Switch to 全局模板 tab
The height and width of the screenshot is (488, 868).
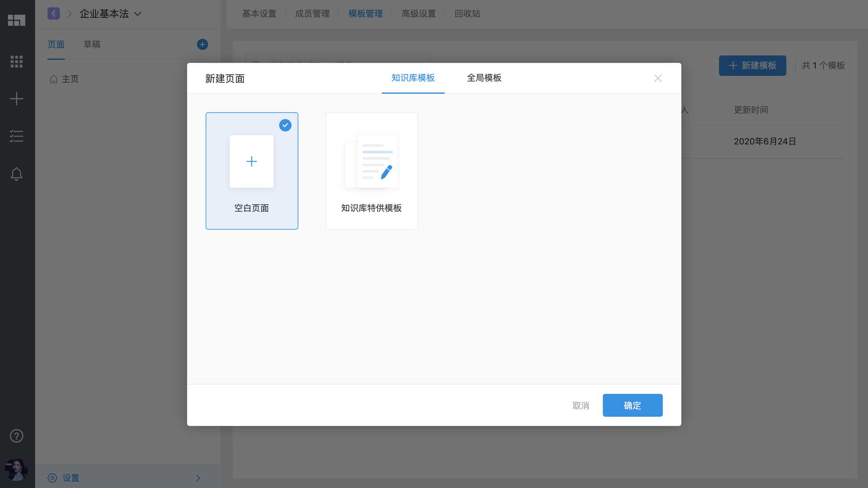point(484,78)
